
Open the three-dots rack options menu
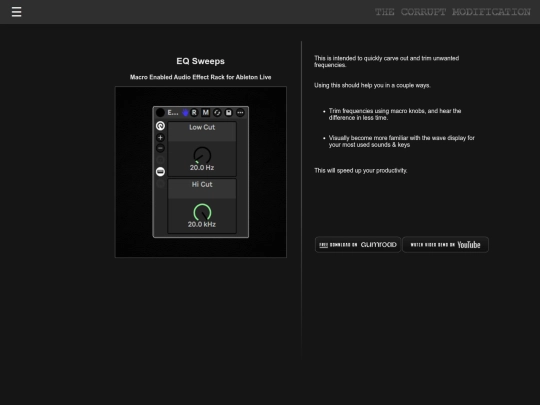(240, 113)
